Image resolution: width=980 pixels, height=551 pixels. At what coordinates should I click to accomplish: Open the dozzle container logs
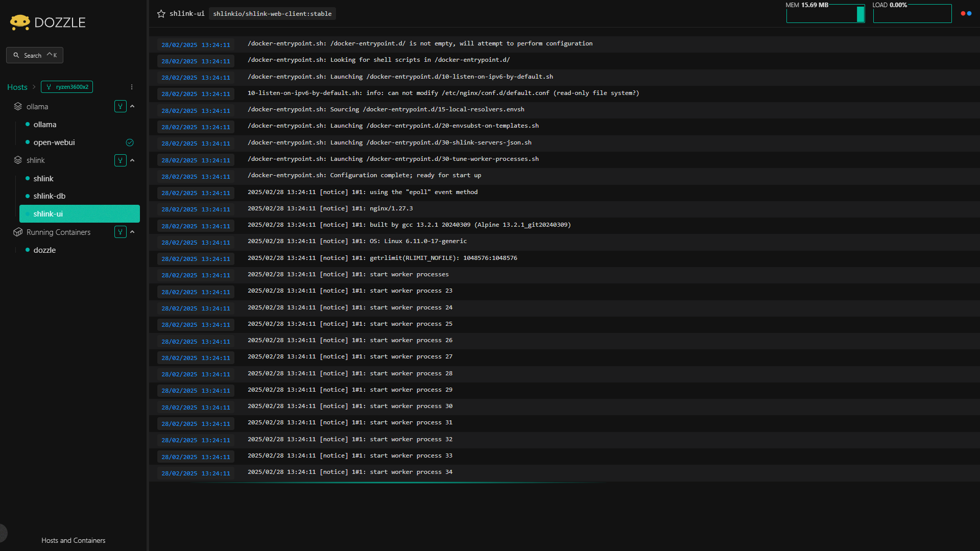(x=45, y=250)
